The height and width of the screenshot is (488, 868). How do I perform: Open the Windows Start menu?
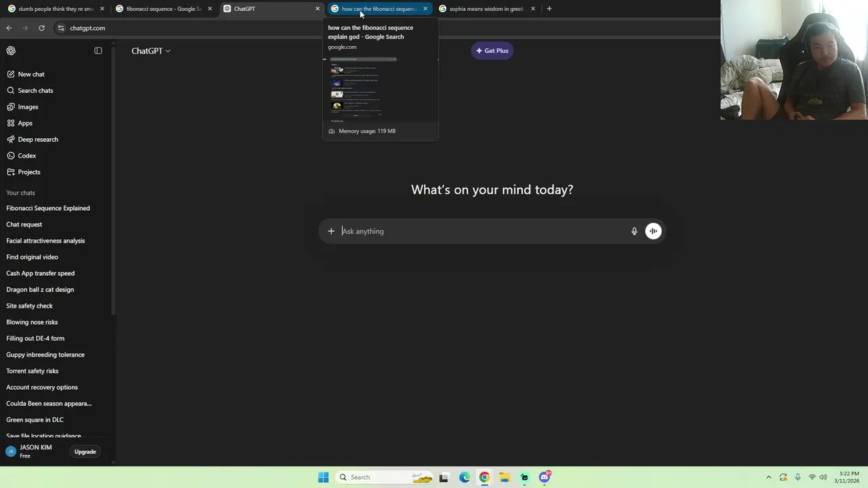(x=323, y=477)
